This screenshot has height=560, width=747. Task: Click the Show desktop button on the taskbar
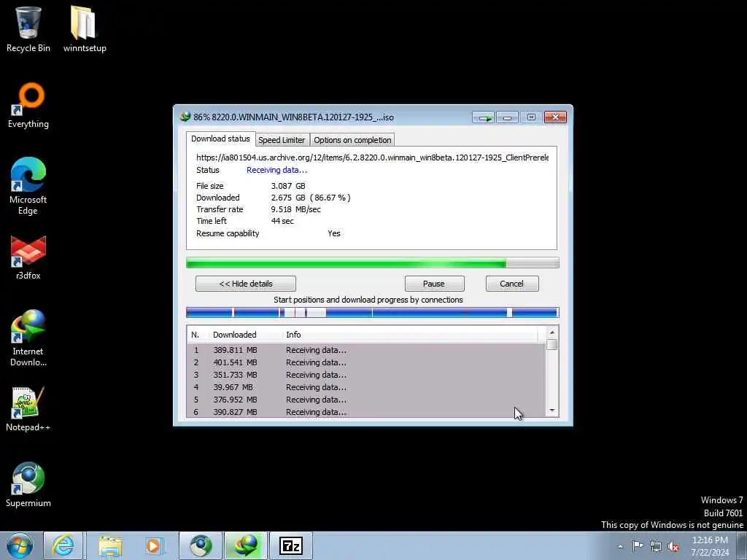click(742, 545)
